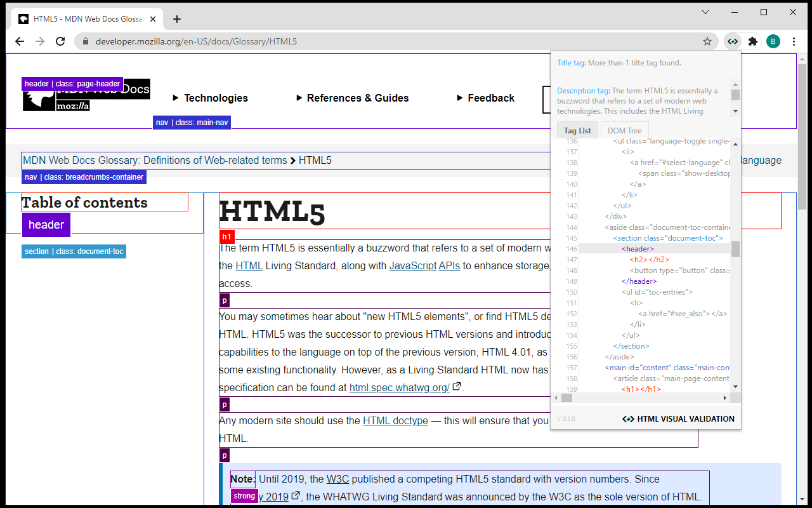Select the aside class="document-toc-container" line
812x508 pixels.
667,227
